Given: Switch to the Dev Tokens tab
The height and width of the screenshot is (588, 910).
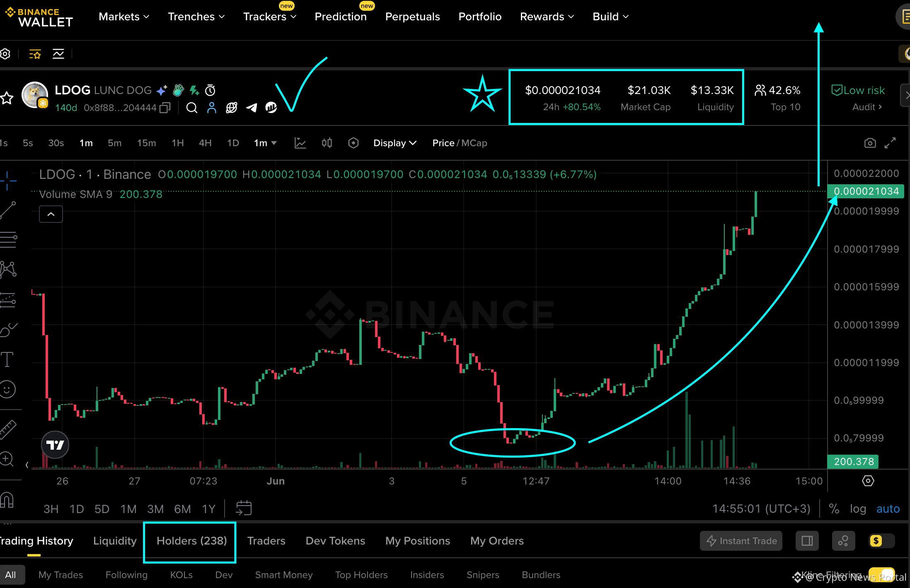Looking at the screenshot, I should tap(336, 541).
